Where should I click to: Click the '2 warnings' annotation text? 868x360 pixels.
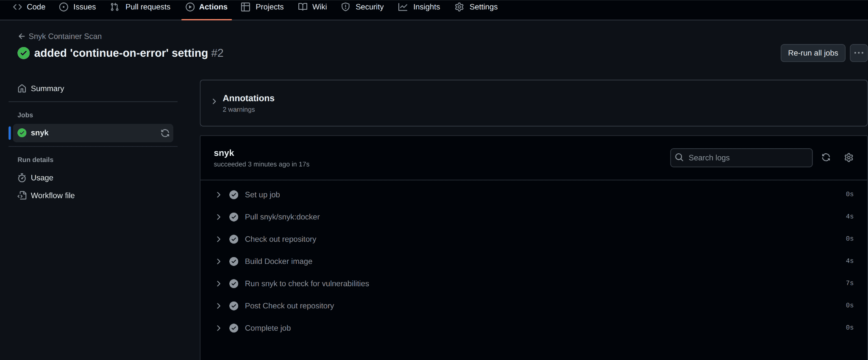pos(239,109)
